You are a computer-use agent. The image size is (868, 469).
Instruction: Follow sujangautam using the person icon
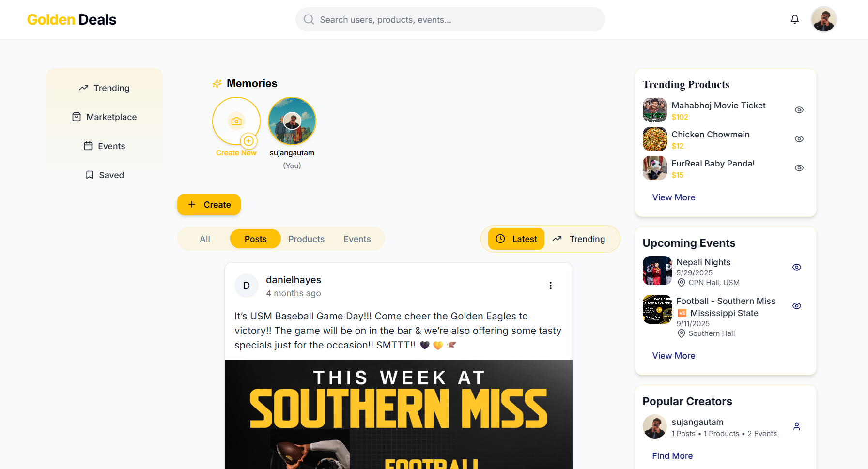click(797, 426)
